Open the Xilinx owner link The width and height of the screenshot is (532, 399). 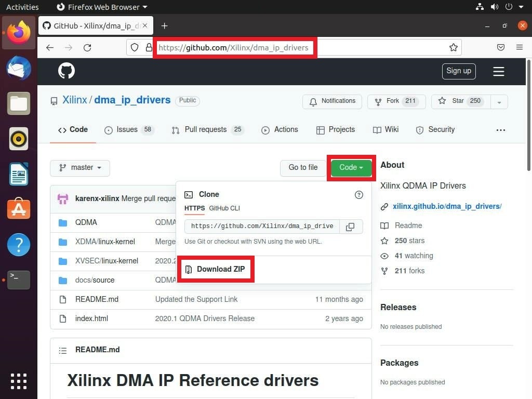coord(75,100)
